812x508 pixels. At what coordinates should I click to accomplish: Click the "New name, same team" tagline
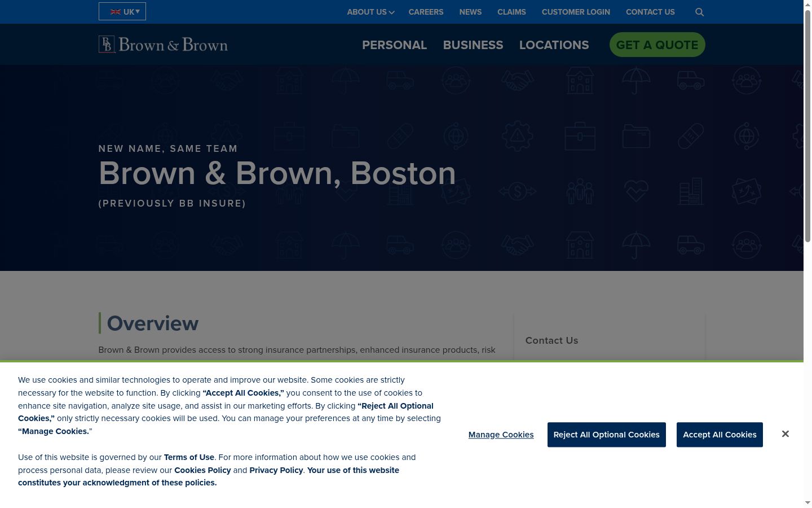pyautogui.click(x=168, y=148)
